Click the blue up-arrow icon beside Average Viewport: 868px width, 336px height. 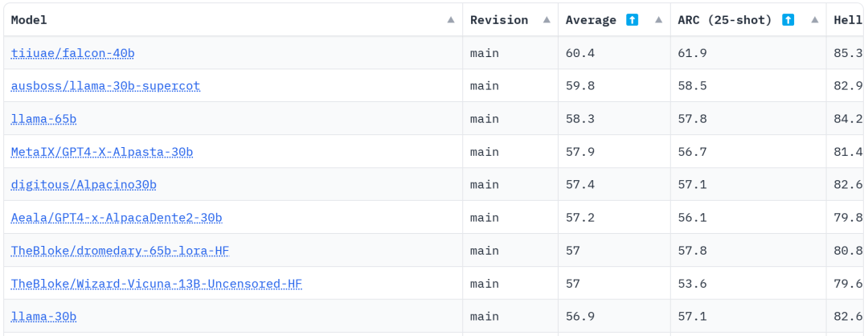(x=633, y=20)
